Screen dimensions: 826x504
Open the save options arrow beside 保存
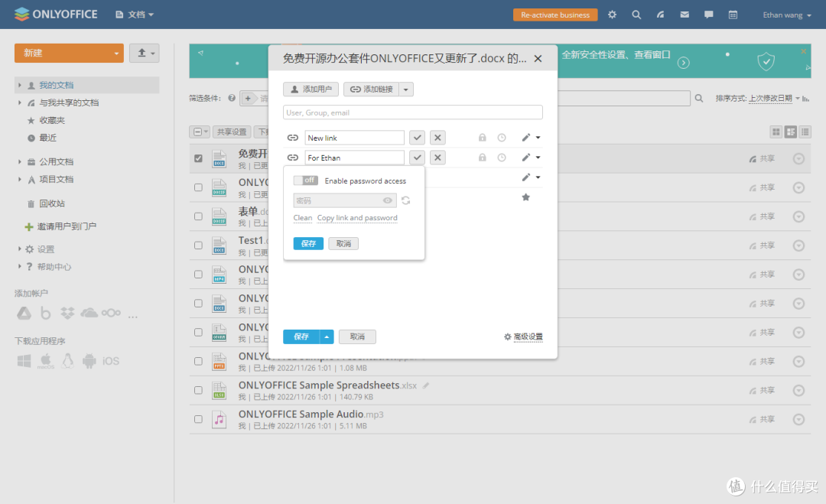tap(327, 337)
